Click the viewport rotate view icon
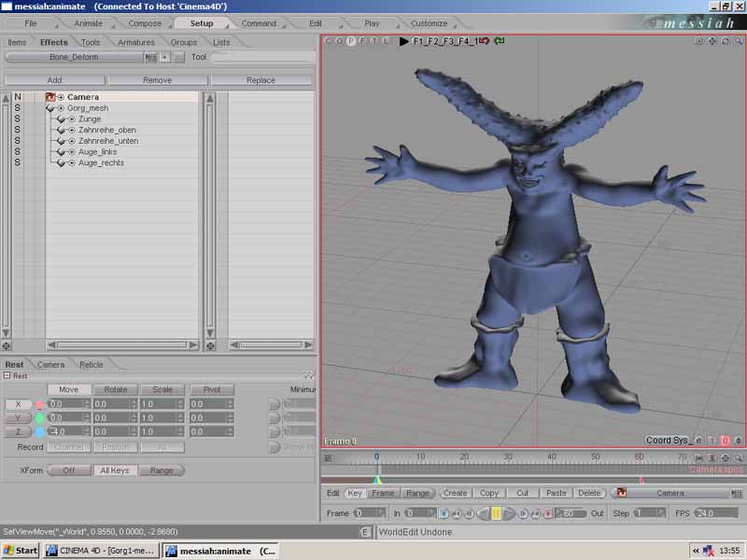The height and width of the screenshot is (560, 747). click(x=726, y=41)
